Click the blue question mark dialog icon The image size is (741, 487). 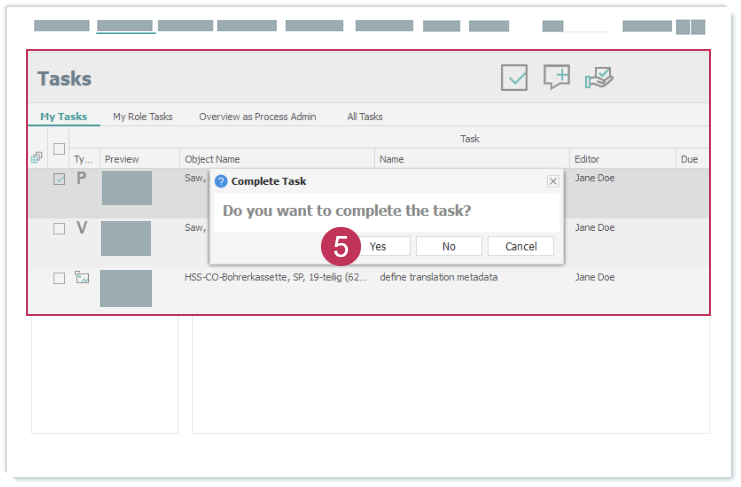coord(221,181)
